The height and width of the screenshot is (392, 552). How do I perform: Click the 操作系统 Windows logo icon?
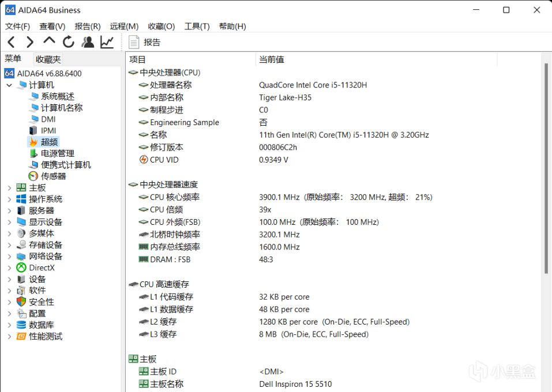coord(21,199)
